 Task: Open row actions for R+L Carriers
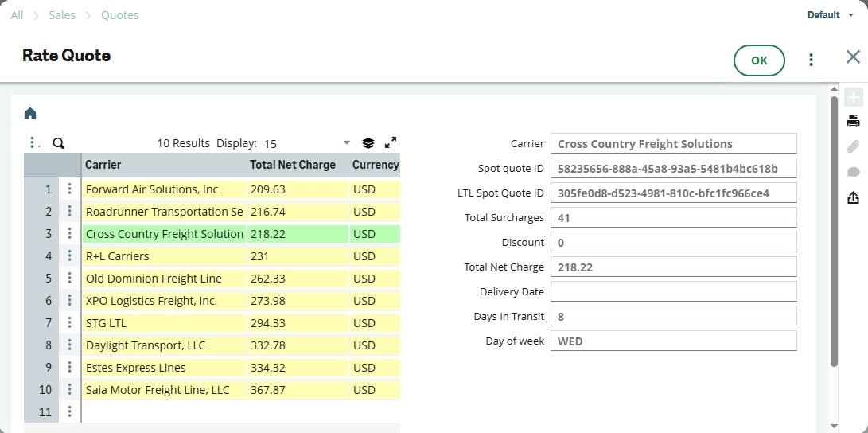[x=70, y=256]
